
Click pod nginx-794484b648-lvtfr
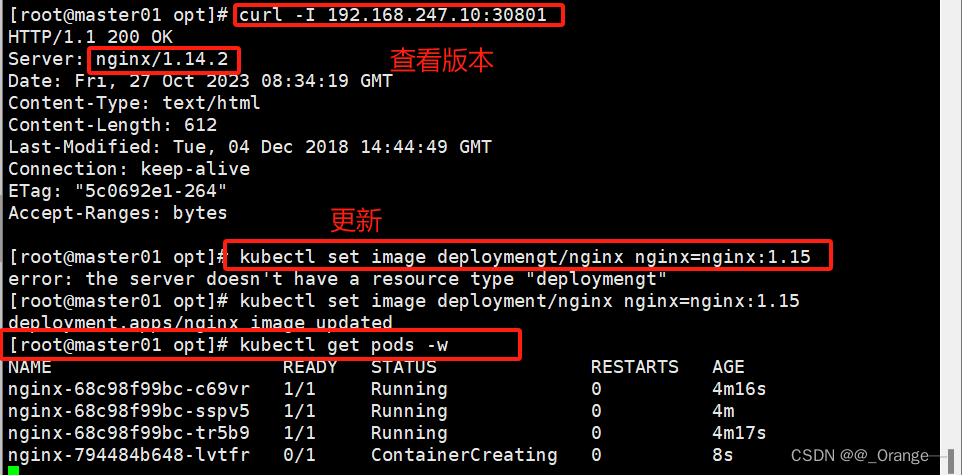129,455
